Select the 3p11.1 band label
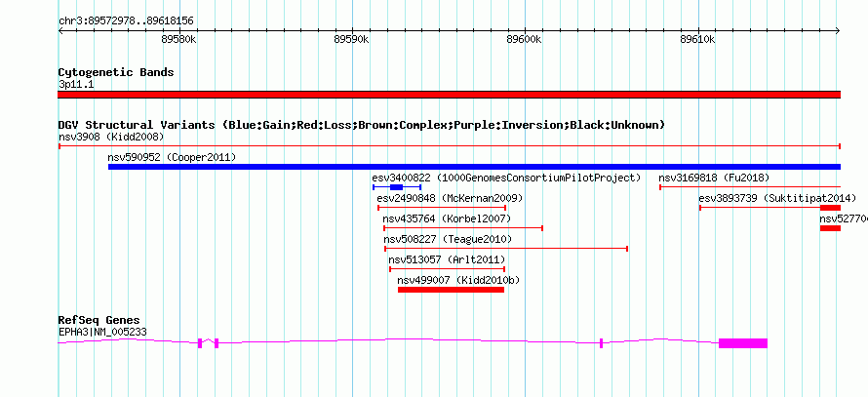 click(x=76, y=85)
